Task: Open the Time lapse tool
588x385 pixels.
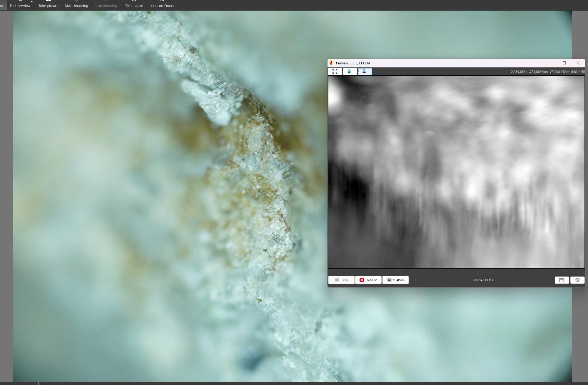Action: (x=134, y=6)
